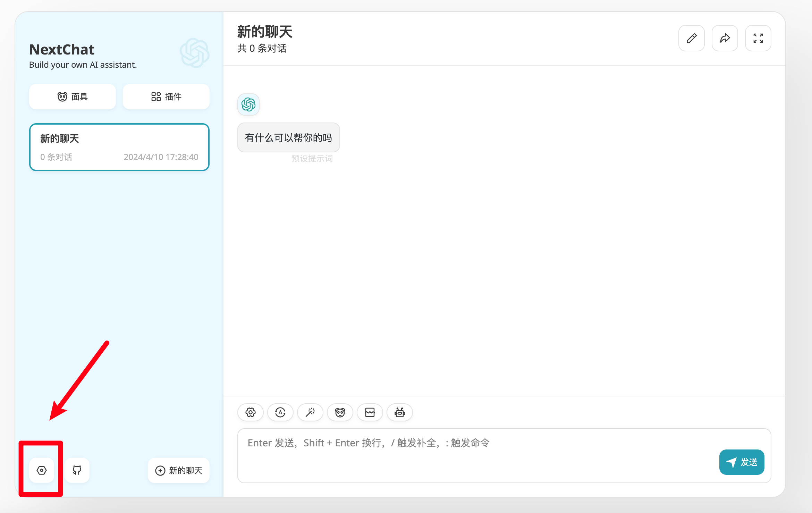Open the 面具 masks page

pyautogui.click(x=73, y=97)
